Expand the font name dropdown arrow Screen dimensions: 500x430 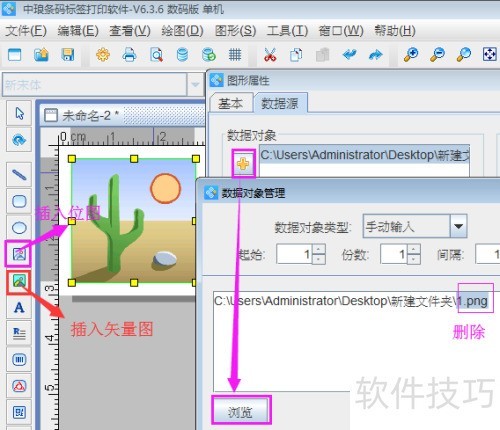pos(195,85)
